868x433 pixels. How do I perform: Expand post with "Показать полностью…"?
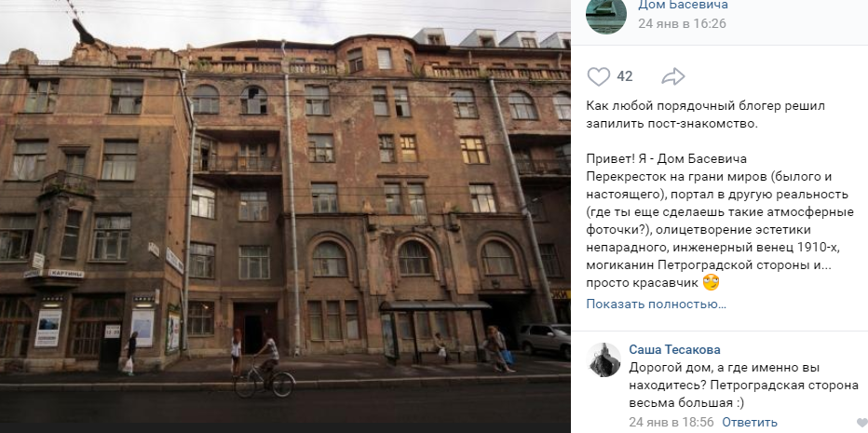pyautogui.click(x=656, y=304)
